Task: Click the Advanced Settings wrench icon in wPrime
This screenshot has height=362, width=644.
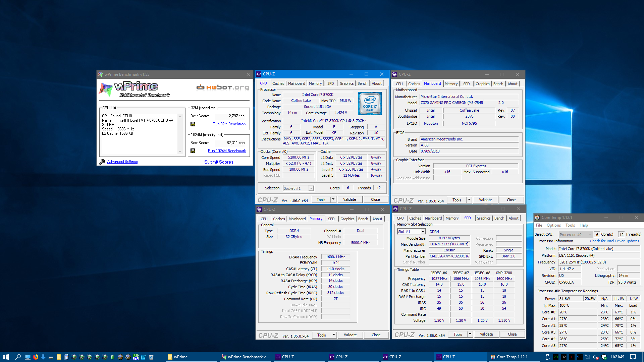Action: tap(102, 162)
